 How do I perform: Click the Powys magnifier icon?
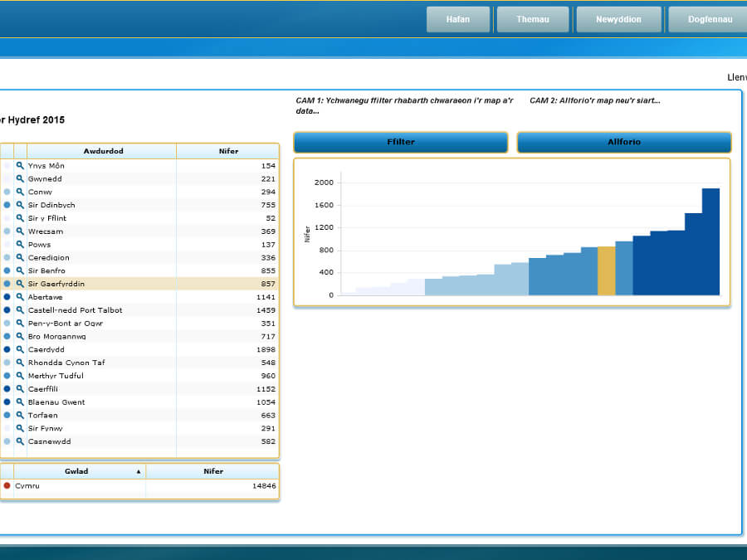20,244
